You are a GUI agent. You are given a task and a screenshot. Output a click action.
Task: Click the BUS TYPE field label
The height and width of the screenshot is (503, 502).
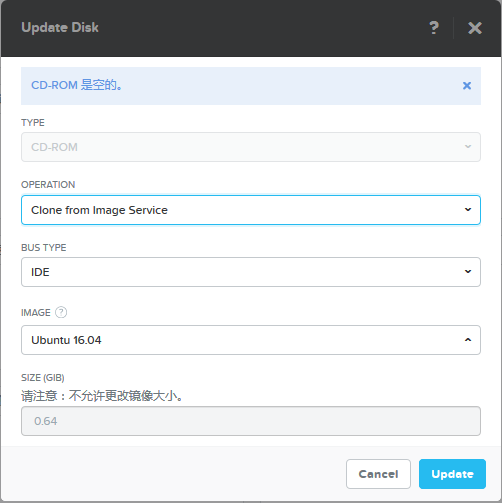pos(44,248)
